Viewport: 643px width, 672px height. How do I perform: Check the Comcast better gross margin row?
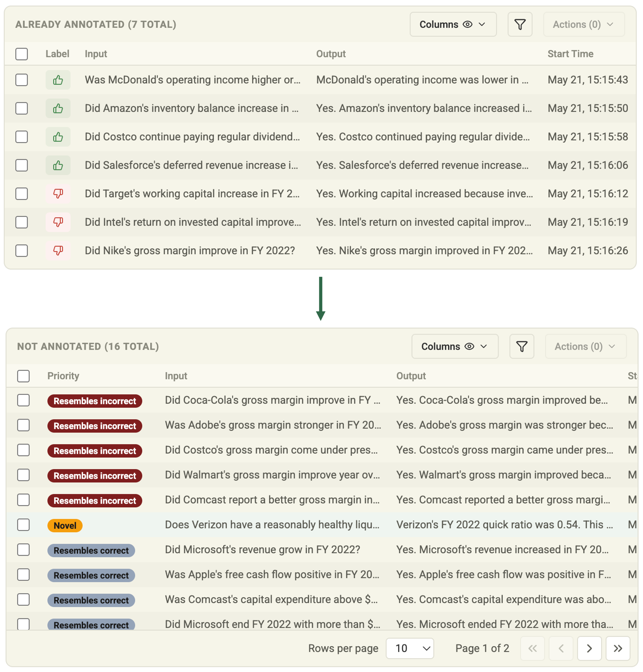[23, 500]
